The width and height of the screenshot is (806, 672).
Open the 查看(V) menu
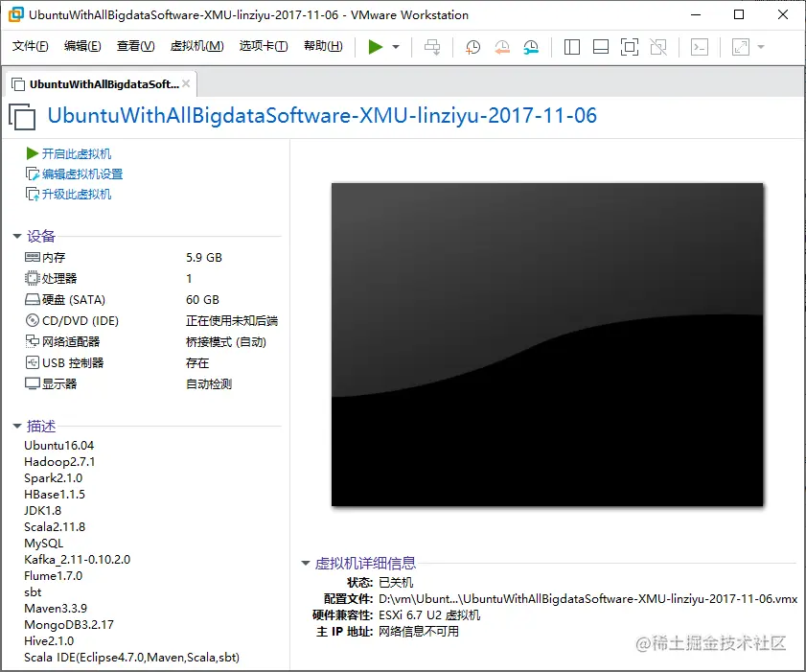(136, 46)
